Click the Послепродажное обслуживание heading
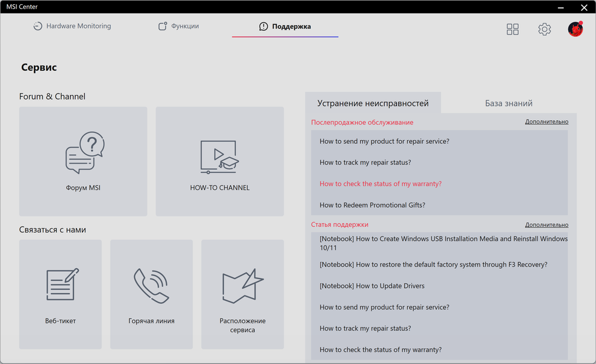Image resolution: width=596 pixels, height=364 pixels. (x=362, y=123)
